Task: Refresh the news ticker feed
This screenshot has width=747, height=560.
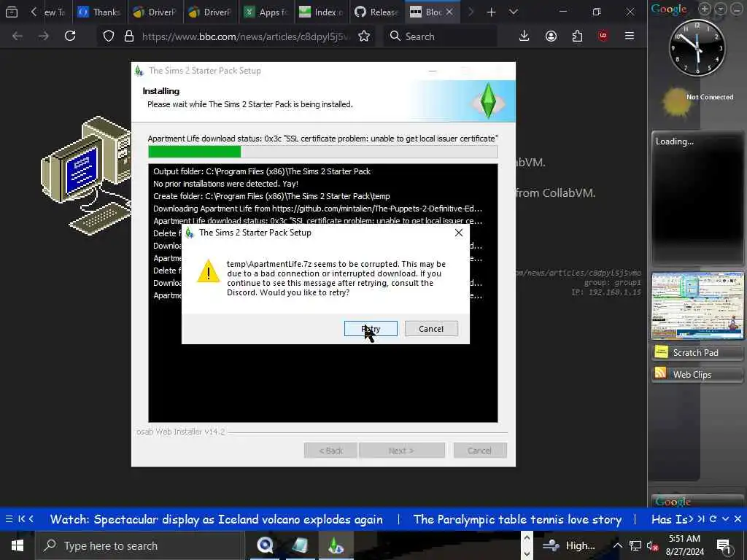Action: tap(713, 519)
